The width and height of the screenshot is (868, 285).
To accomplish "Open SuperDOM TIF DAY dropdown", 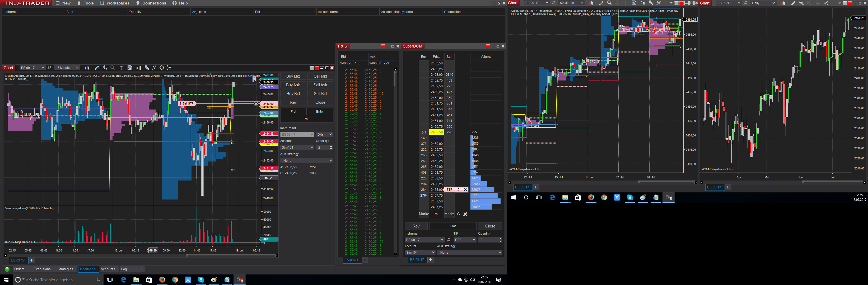I will click(465, 240).
